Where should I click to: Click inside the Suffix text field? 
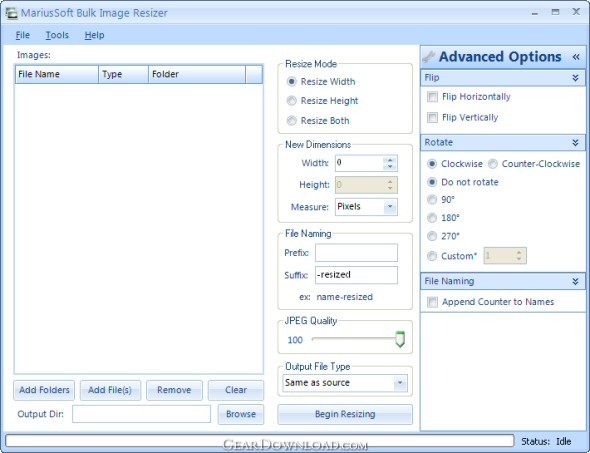click(356, 275)
